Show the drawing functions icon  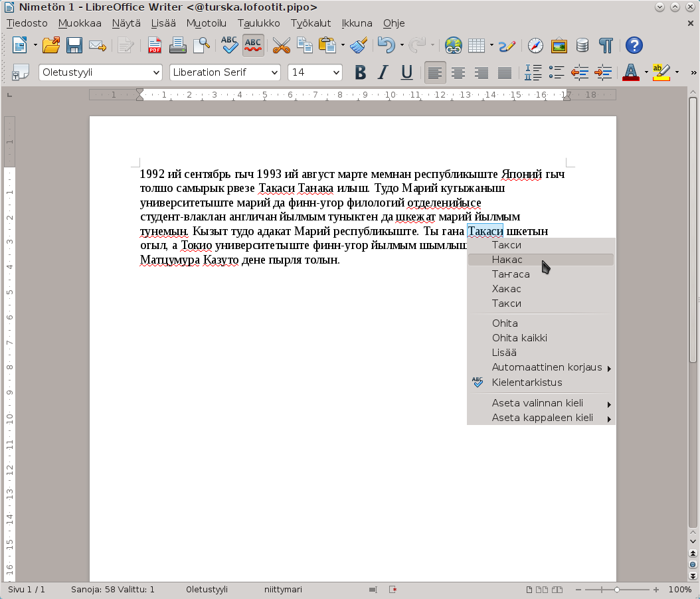[x=507, y=46]
